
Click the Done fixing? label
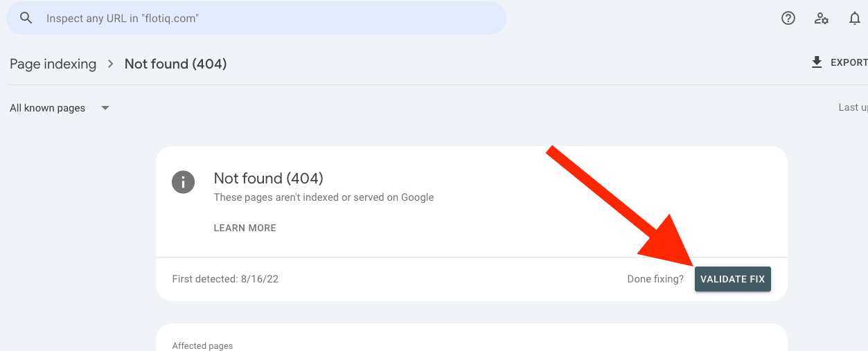pos(655,279)
